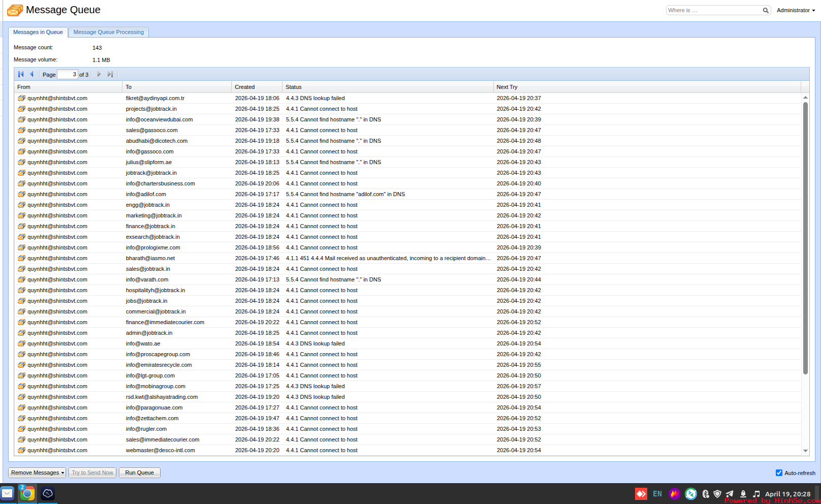
Task: Open Chrome from the taskbar
Action: pyautogui.click(x=27, y=493)
